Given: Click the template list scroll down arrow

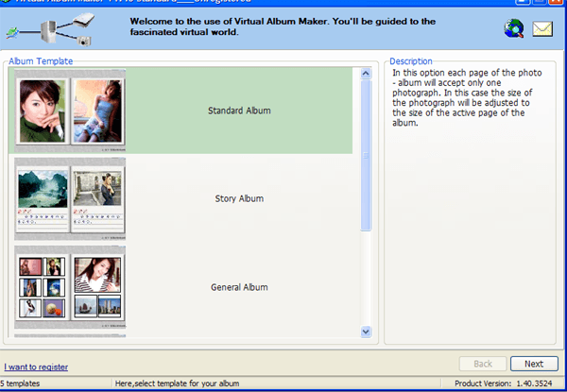Looking at the screenshot, I should pos(366,332).
